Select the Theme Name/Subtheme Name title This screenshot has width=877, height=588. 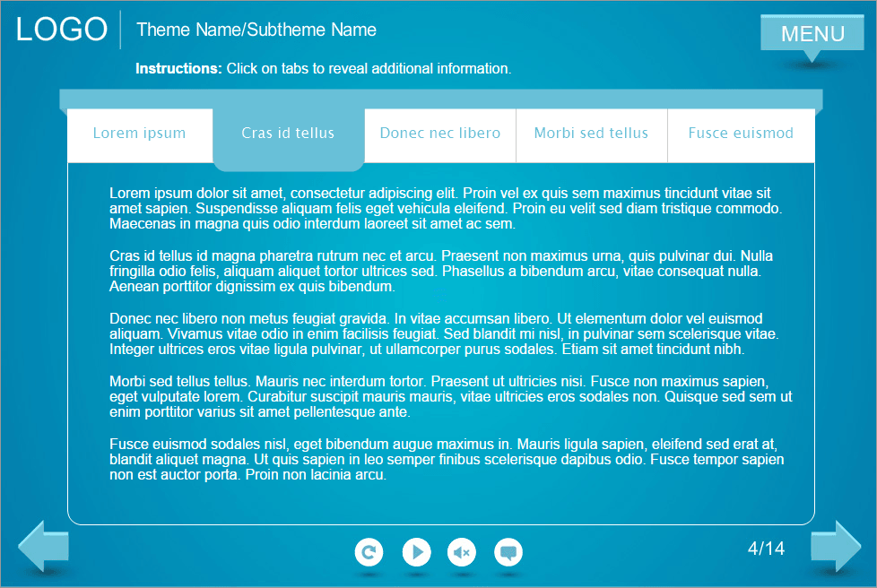coord(256,30)
